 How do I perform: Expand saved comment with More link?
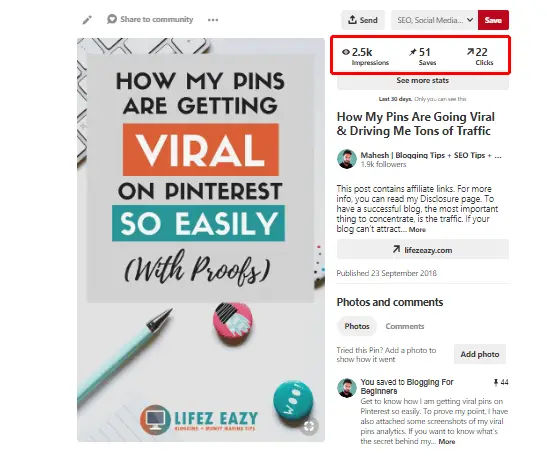[x=447, y=442]
